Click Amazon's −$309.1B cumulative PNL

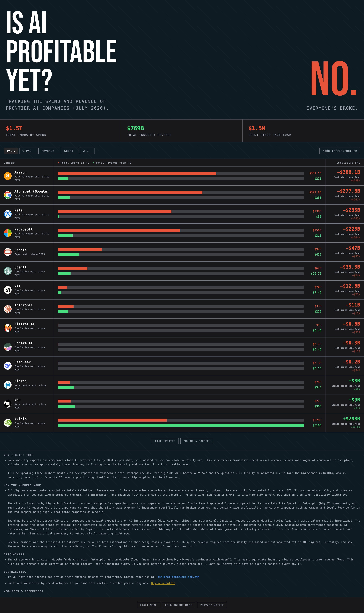click(348, 172)
